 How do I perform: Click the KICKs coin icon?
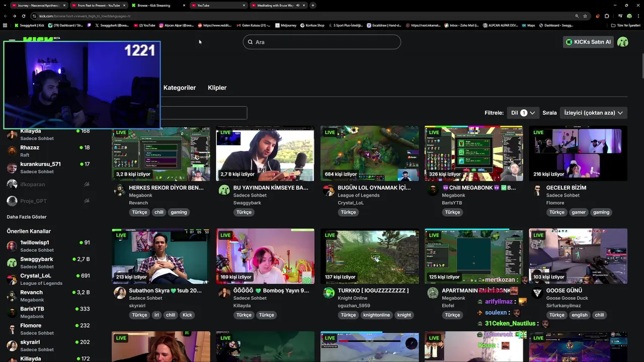coord(569,42)
